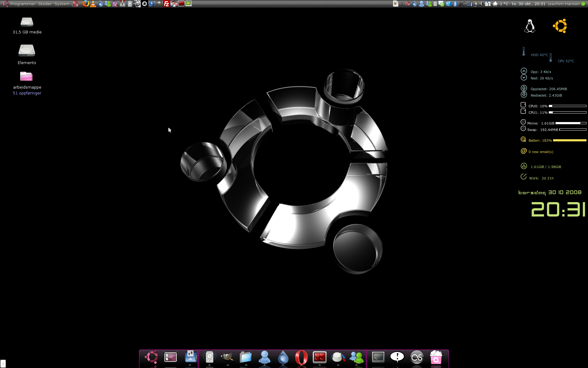The image size is (588, 368).
Task: Click the Tux penguin icon on the desktop
Action: click(530, 26)
